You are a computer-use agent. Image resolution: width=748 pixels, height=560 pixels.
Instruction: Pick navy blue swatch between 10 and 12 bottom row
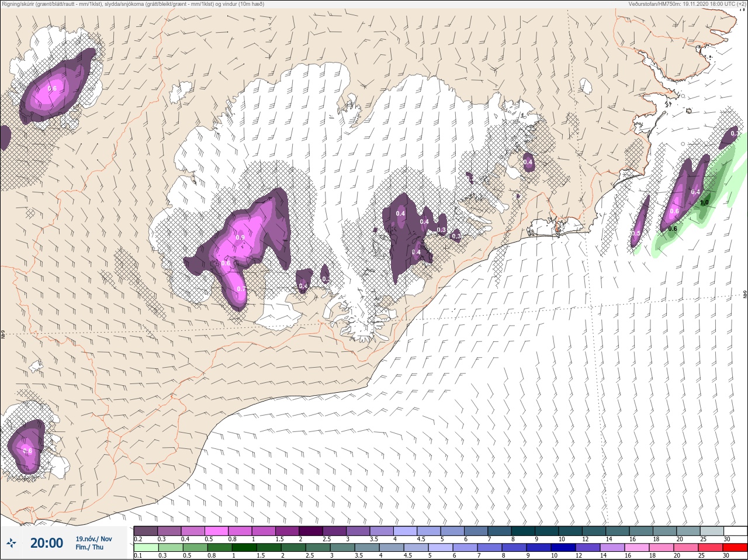click(563, 548)
